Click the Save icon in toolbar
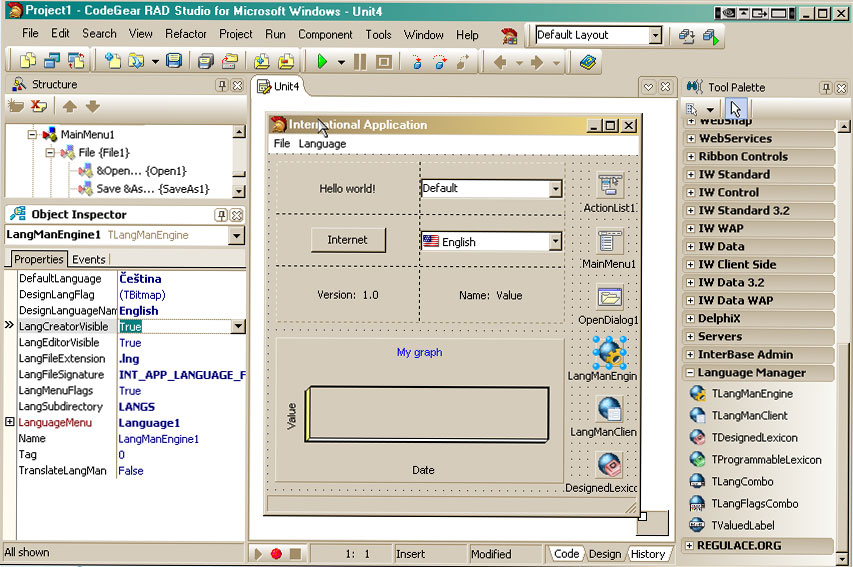This screenshot has width=853, height=567. 174,62
